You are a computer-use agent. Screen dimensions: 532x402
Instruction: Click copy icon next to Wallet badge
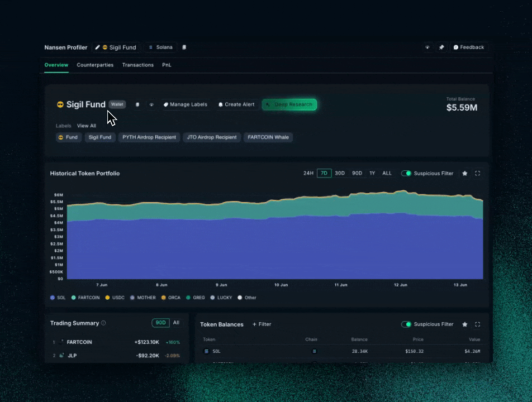click(x=137, y=104)
